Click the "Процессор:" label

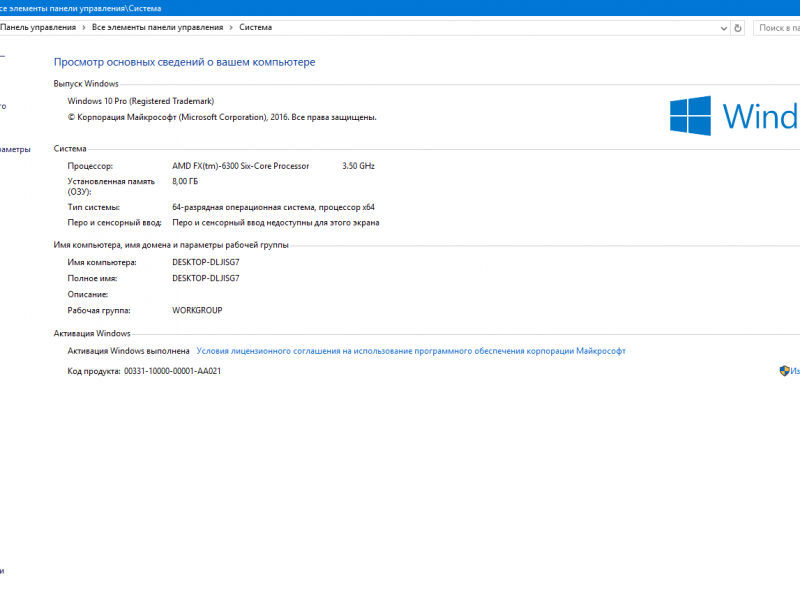90,166
